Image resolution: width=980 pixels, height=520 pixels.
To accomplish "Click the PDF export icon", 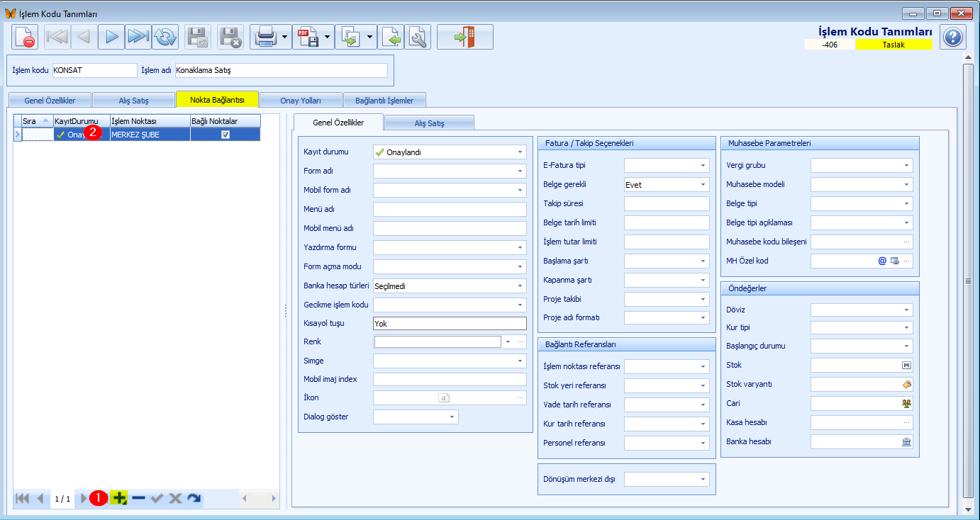I will 308,37.
